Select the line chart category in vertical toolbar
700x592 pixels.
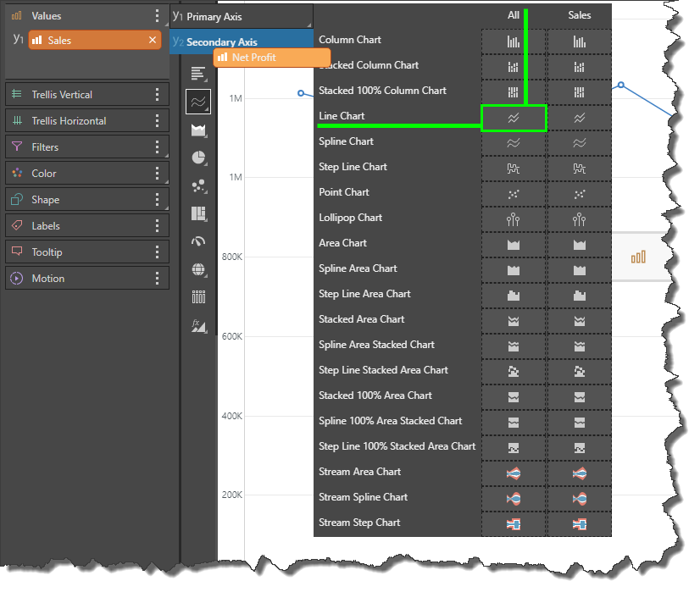[198, 102]
